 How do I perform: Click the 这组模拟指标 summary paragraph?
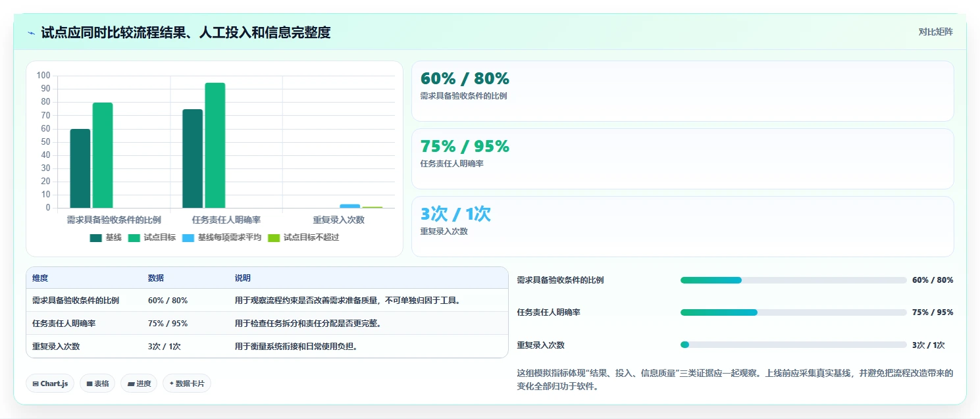[735, 380]
